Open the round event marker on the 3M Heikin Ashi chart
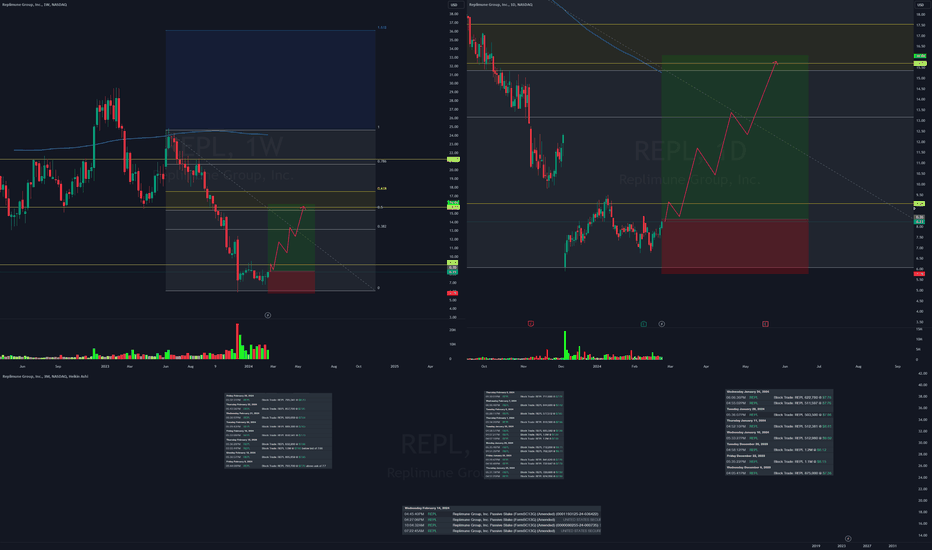932x550 pixels. pyautogui.click(x=848, y=539)
